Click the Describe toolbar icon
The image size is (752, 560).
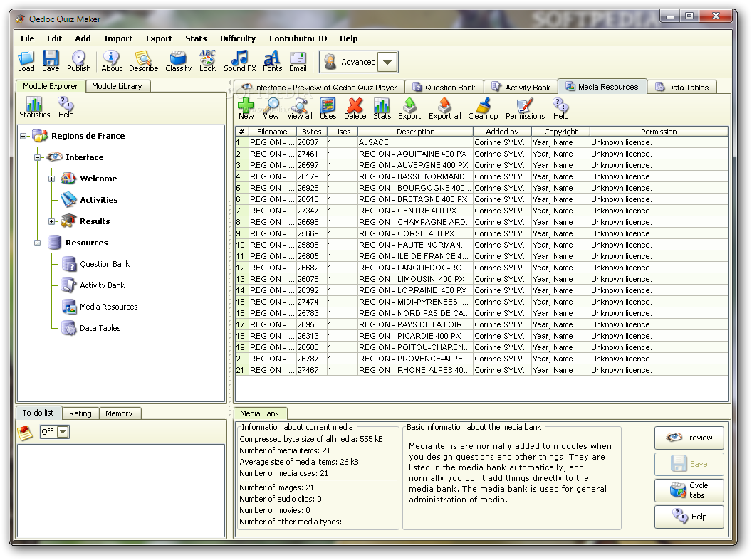tap(143, 60)
